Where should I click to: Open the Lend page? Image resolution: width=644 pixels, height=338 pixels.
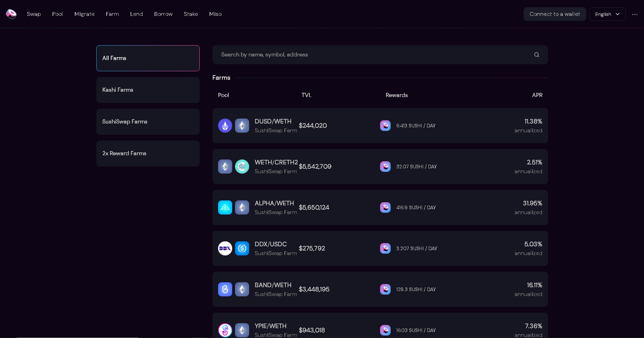click(137, 14)
